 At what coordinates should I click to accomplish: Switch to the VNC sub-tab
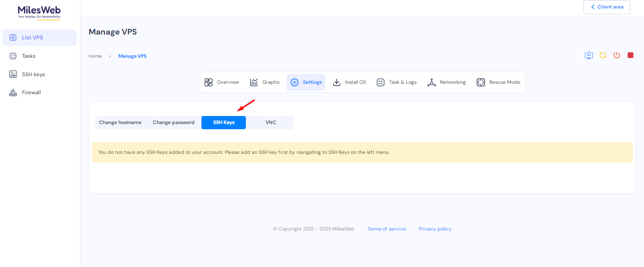(270, 123)
